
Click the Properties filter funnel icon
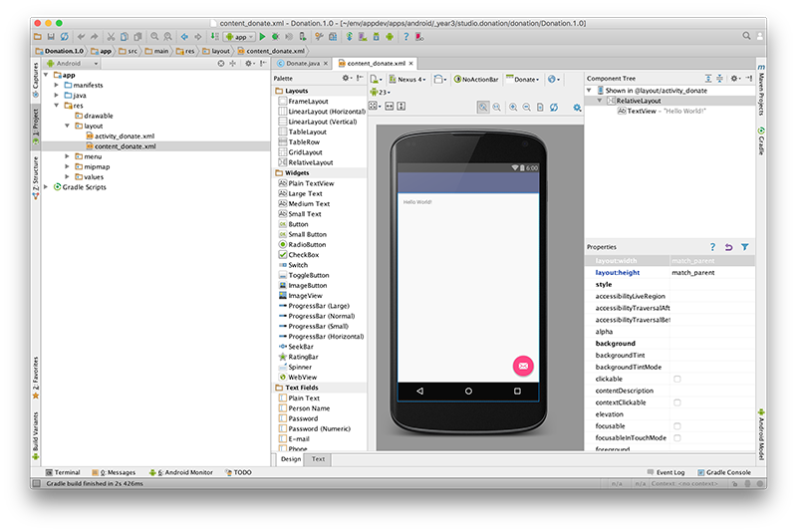pyautogui.click(x=745, y=247)
